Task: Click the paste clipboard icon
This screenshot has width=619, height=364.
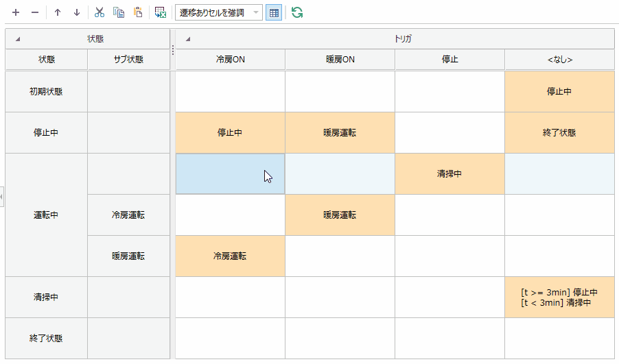Action: click(138, 12)
